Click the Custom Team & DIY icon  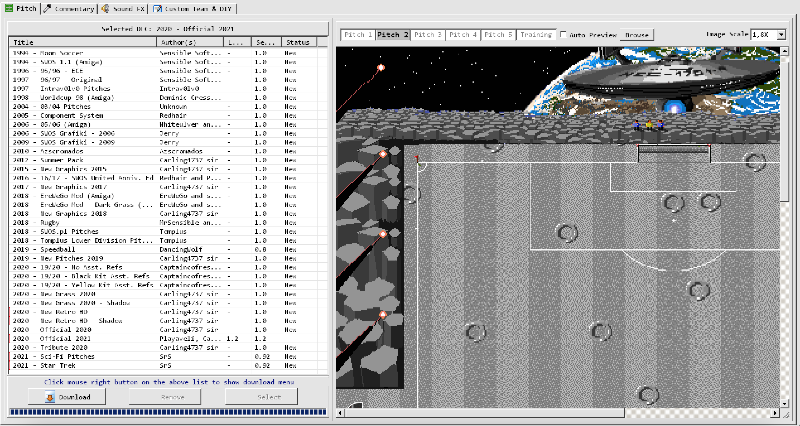pyautogui.click(x=157, y=7)
